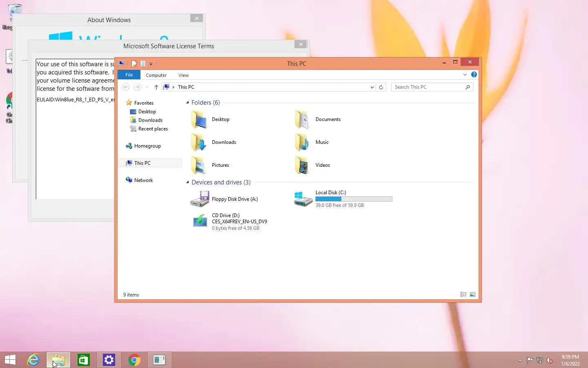Click the Properties icon in the quick access toolbar

134,63
